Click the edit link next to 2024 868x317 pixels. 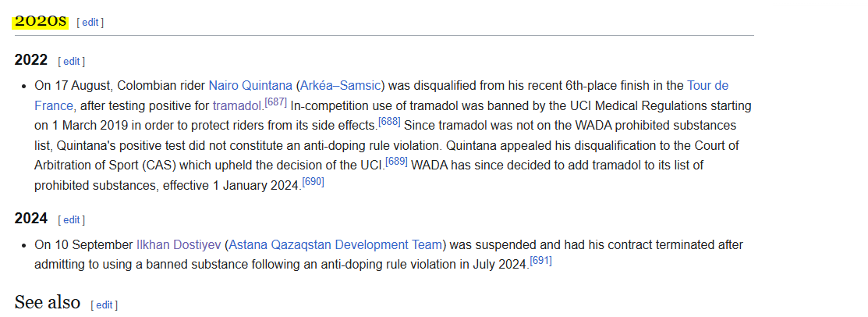(72, 220)
